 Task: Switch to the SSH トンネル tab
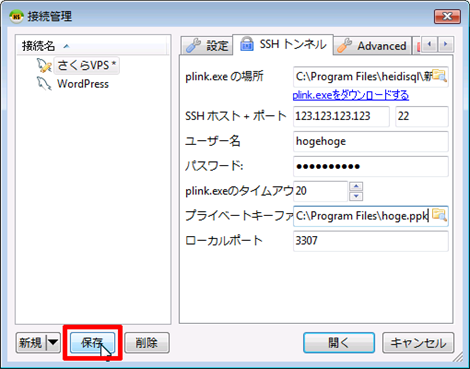point(283,44)
